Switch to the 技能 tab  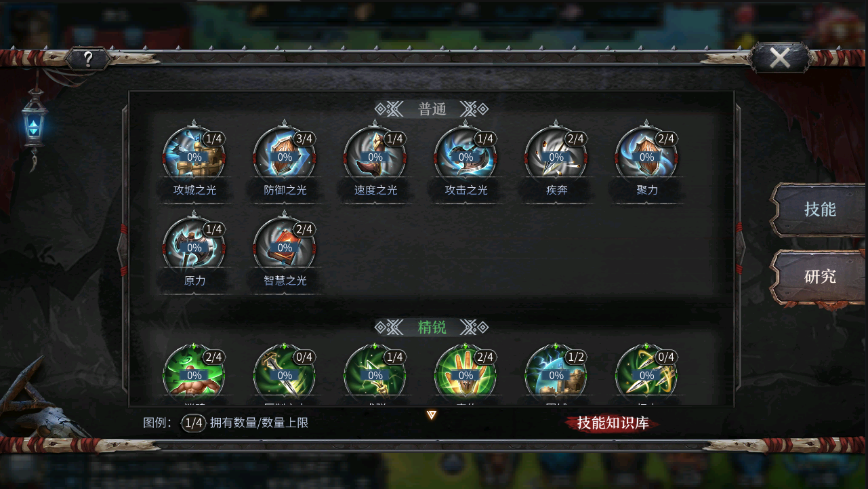tap(820, 210)
